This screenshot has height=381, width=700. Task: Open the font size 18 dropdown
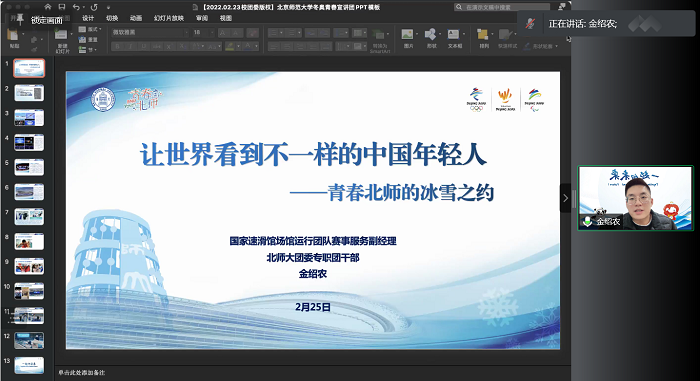(203, 33)
